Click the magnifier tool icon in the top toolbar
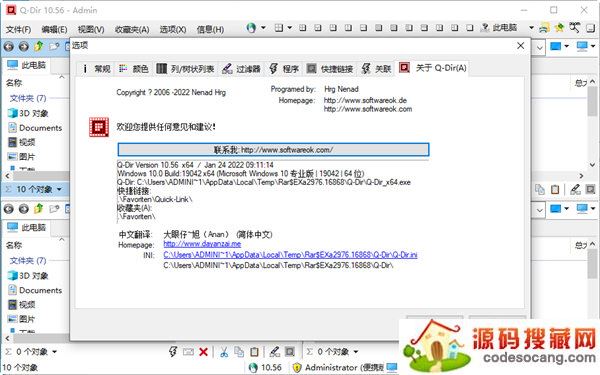This screenshot has width=600, height=375. click(574, 27)
